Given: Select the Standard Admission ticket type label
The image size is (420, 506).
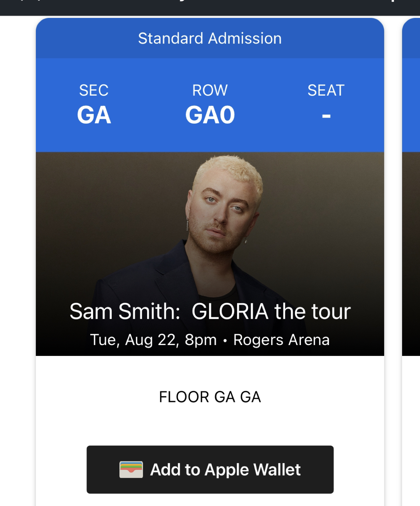Looking at the screenshot, I should 210,38.
